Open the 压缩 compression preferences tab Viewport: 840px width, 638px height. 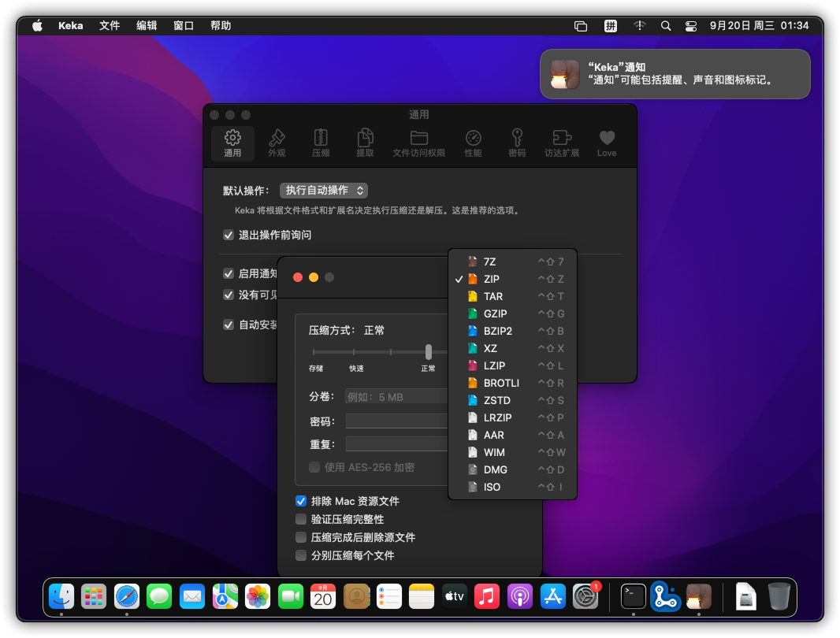click(321, 143)
